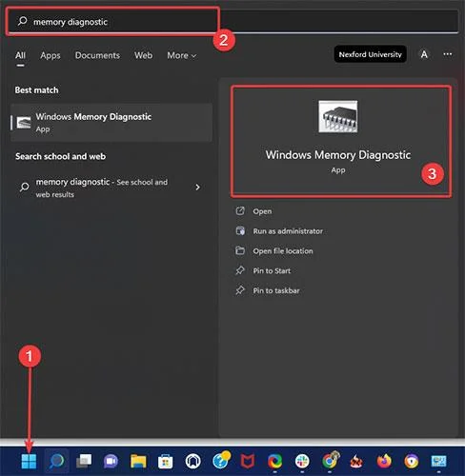Open Slack from the taskbar

[302, 461]
